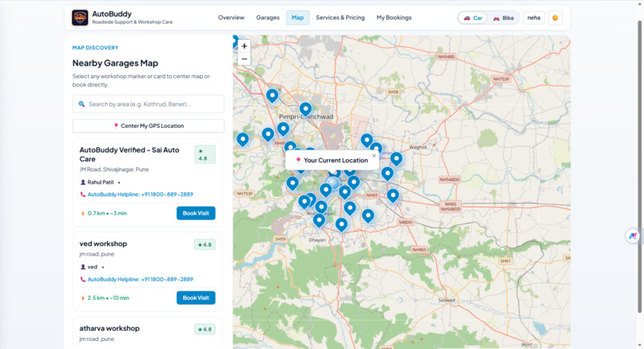Click the phone icon in ved workshop card
Viewport: 644px width, 349px height.
(x=83, y=280)
